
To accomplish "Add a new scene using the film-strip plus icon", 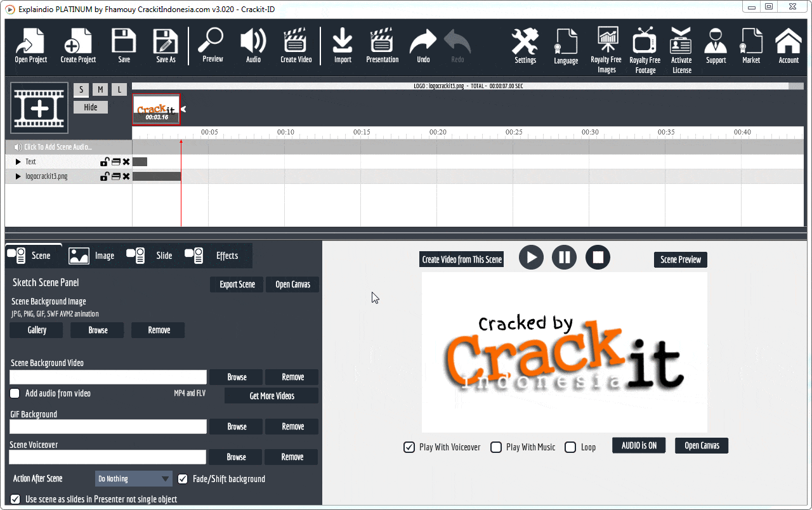I will [x=39, y=108].
